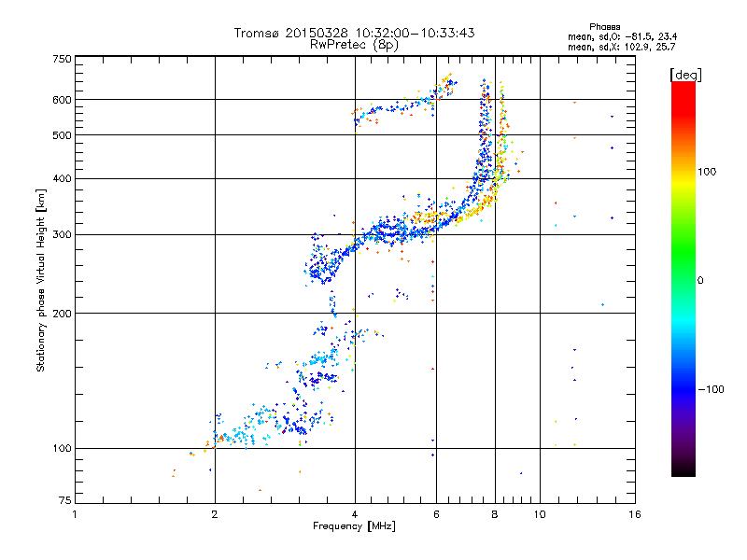This screenshot has width=747, height=560.
Task: Click the y-axis tick label '600'
Action: [x=62, y=100]
